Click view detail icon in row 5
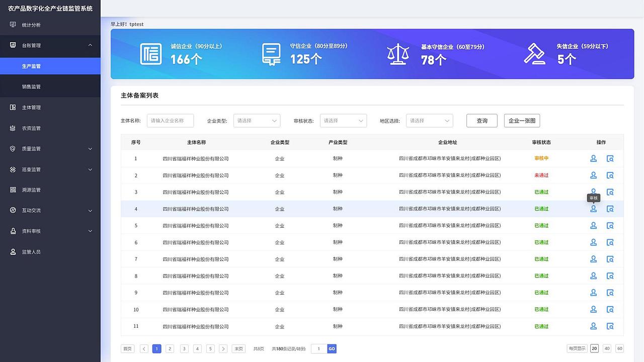Screen dimensions: 644x362 [x=610, y=226]
